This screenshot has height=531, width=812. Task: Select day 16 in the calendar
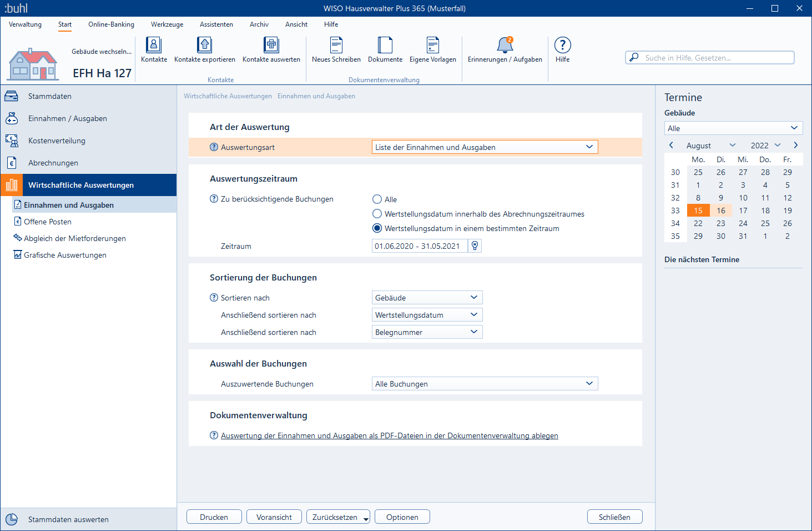[721, 211]
